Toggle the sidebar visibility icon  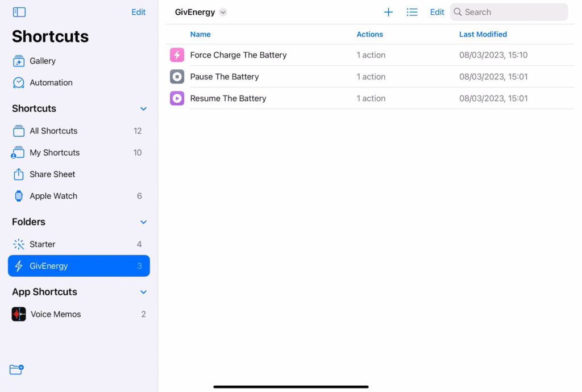coord(19,12)
